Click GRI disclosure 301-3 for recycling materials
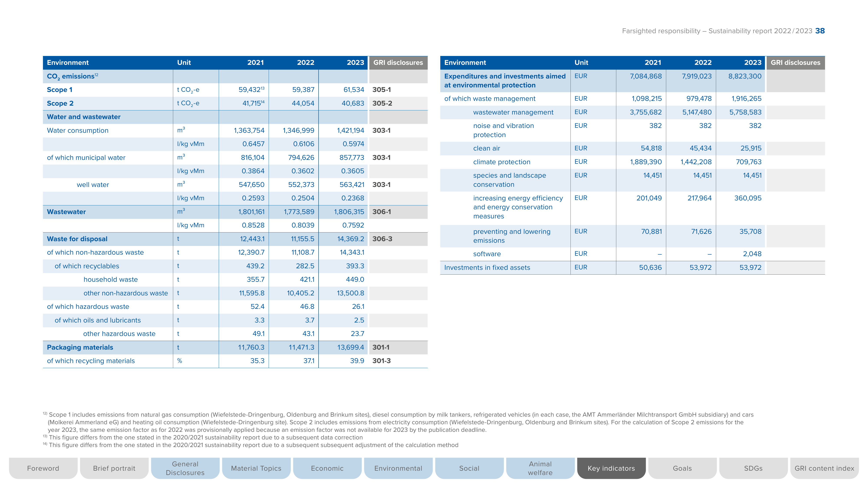 coord(381,361)
